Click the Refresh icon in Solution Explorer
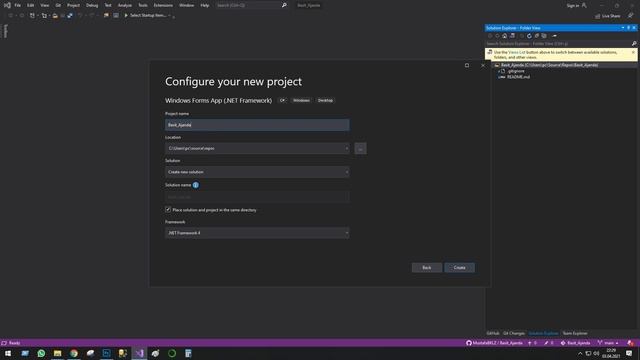640x360 pixels. [x=529, y=36]
